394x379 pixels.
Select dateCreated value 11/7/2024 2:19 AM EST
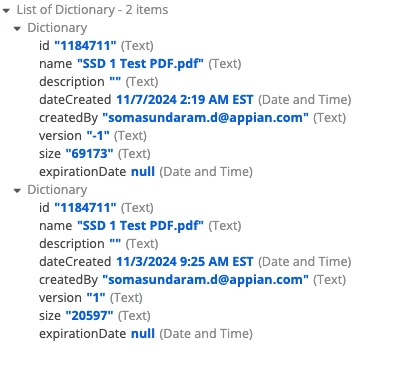185,100
